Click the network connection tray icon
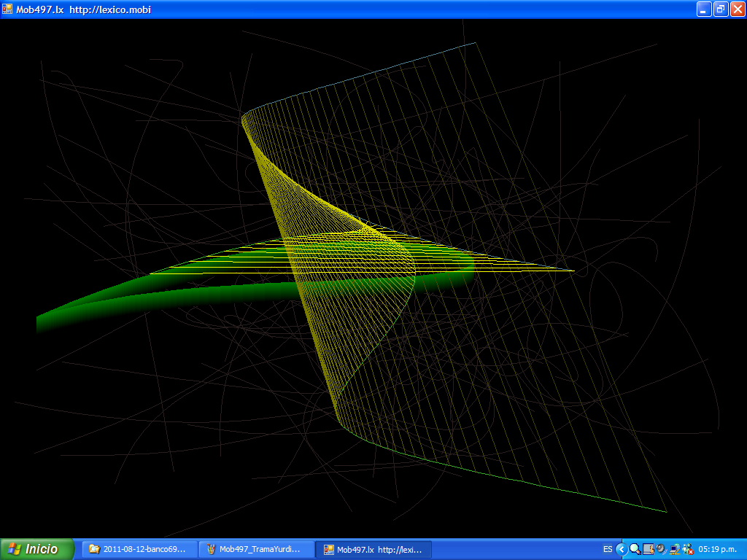 pyautogui.click(x=674, y=549)
